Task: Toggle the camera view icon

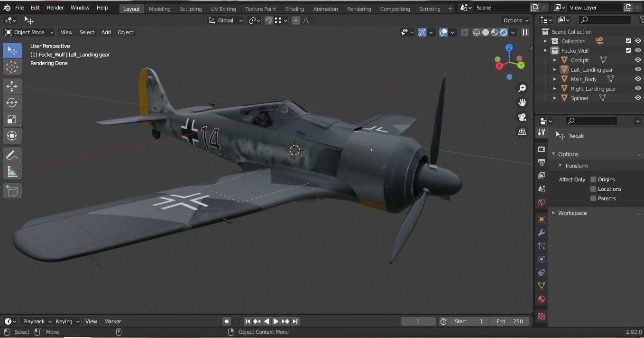Action: [x=522, y=117]
